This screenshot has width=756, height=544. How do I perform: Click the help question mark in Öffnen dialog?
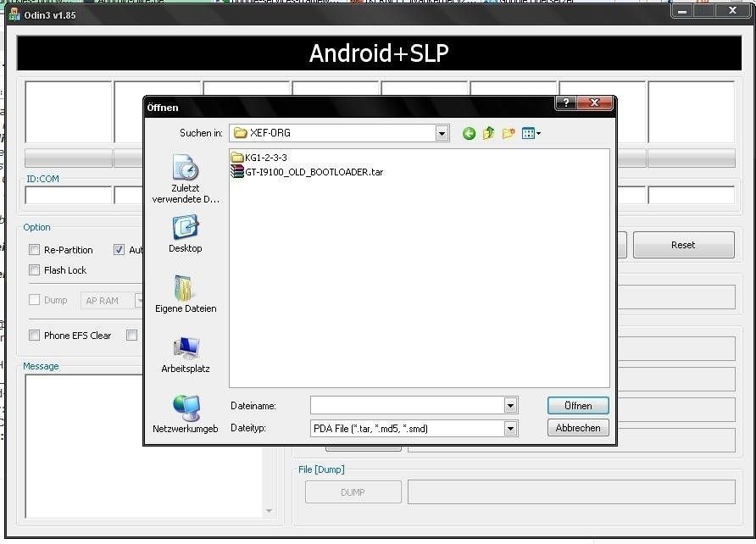[566, 103]
